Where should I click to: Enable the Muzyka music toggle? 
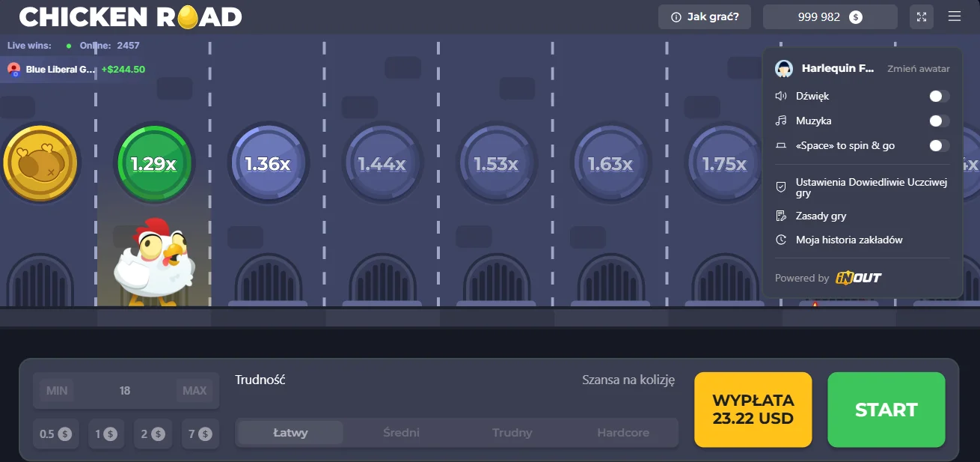click(x=939, y=121)
